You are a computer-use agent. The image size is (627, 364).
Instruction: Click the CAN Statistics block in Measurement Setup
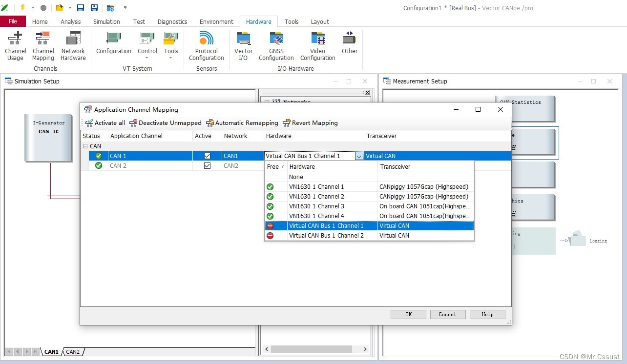(525, 108)
